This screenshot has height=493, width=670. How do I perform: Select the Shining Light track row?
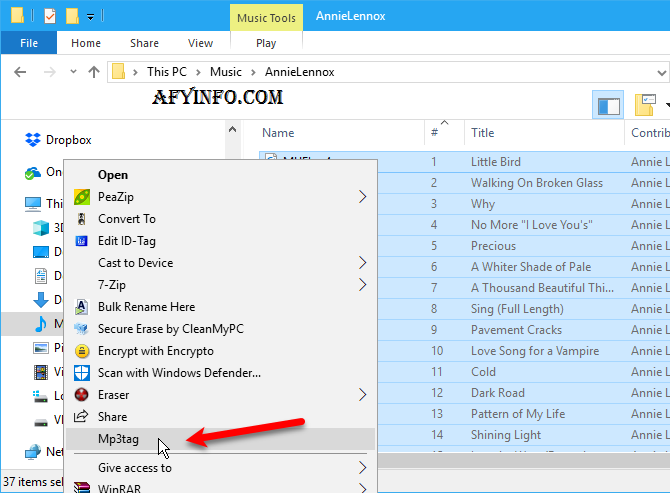(x=523, y=435)
